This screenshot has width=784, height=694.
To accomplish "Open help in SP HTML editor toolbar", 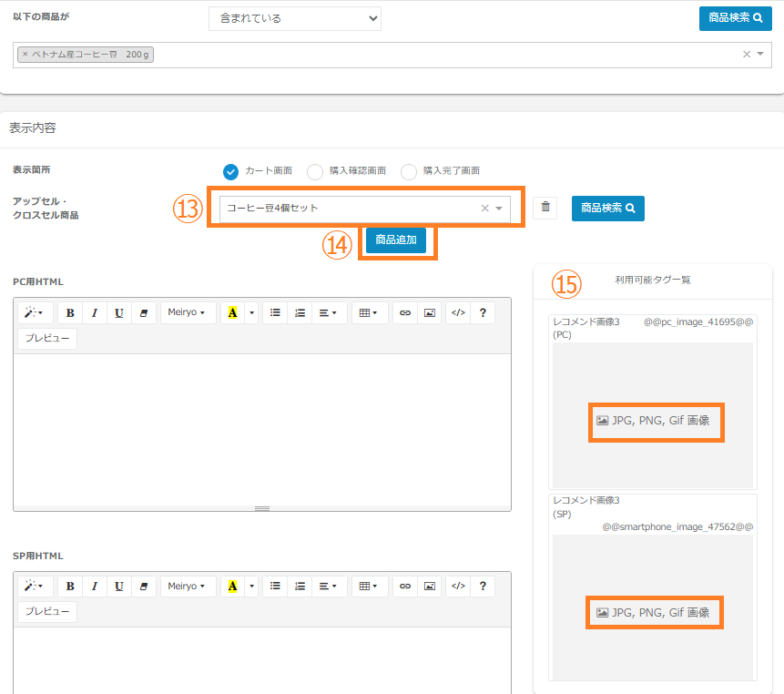I will 483,587.
